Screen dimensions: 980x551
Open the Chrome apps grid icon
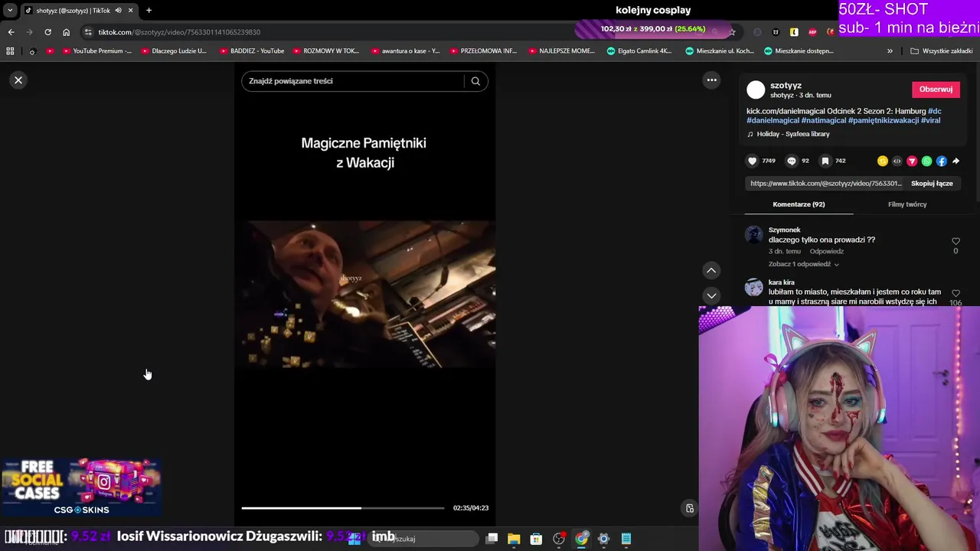[x=10, y=51]
